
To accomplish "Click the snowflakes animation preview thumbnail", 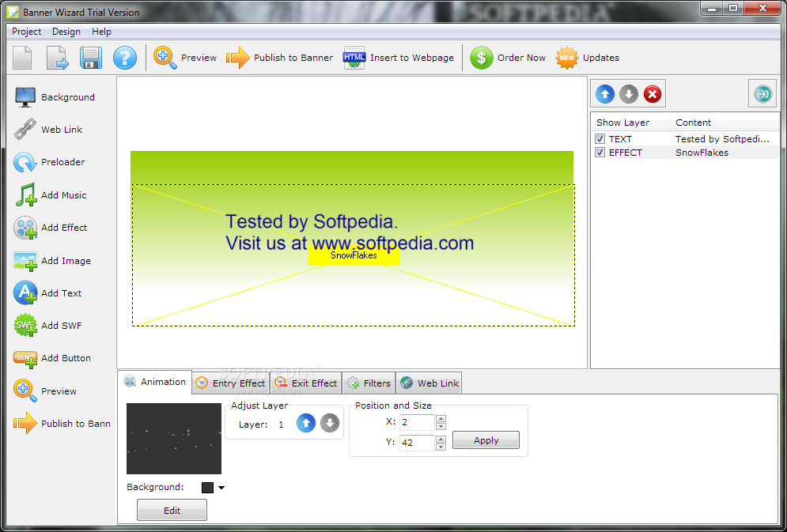I will point(174,438).
